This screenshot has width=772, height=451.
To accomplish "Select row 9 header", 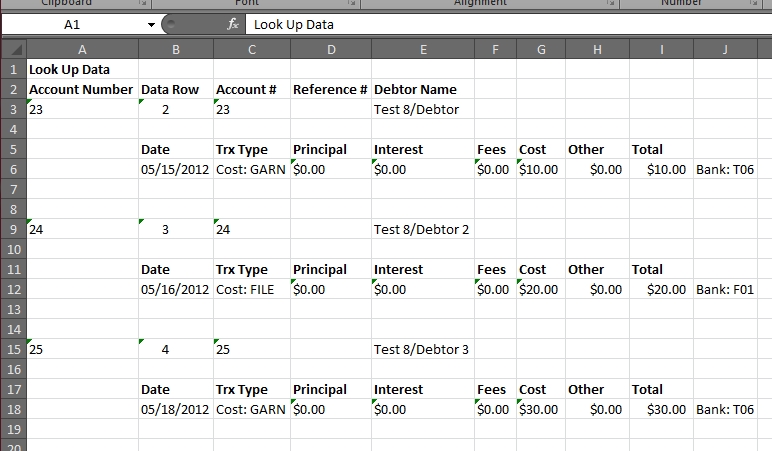I will point(13,229).
